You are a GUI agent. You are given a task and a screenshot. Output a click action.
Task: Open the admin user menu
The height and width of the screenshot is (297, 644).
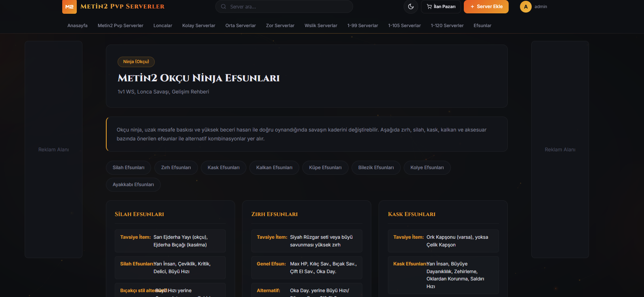[540, 6]
